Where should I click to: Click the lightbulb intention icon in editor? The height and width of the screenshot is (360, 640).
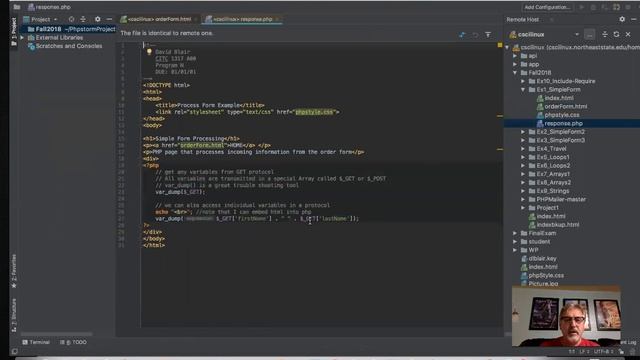point(149,52)
